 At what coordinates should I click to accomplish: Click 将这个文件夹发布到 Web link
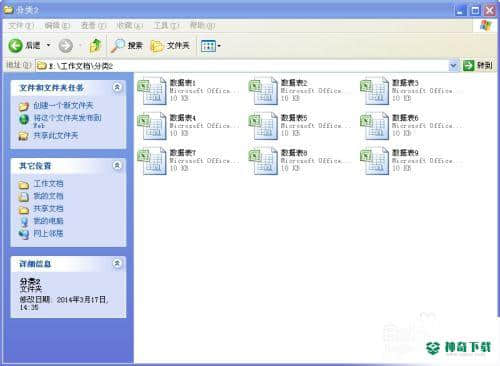pos(67,121)
